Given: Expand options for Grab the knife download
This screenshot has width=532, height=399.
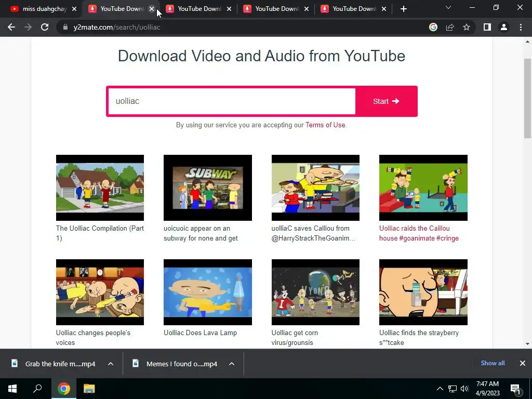Looking at the screenshot, I should pos(111,364).
